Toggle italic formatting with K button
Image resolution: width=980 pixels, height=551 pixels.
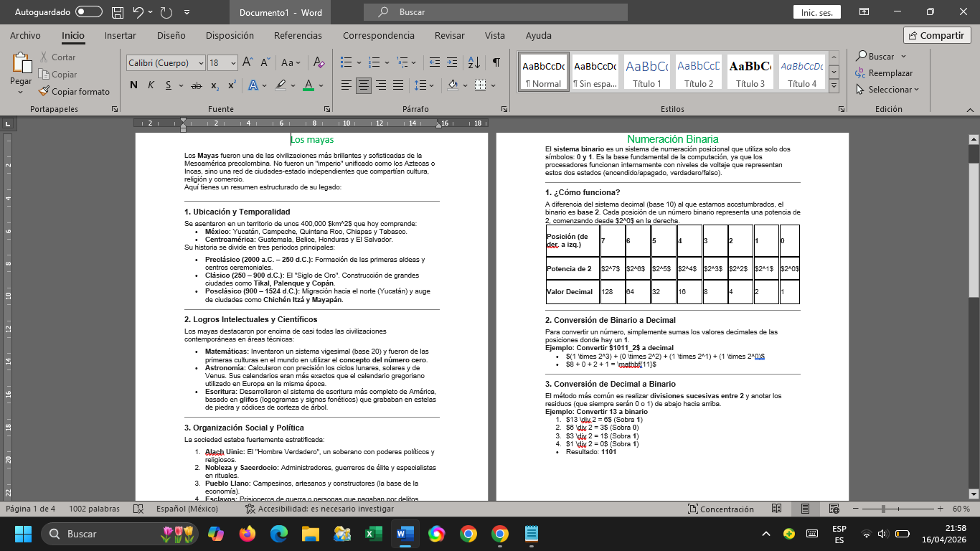tap(151, 85)
